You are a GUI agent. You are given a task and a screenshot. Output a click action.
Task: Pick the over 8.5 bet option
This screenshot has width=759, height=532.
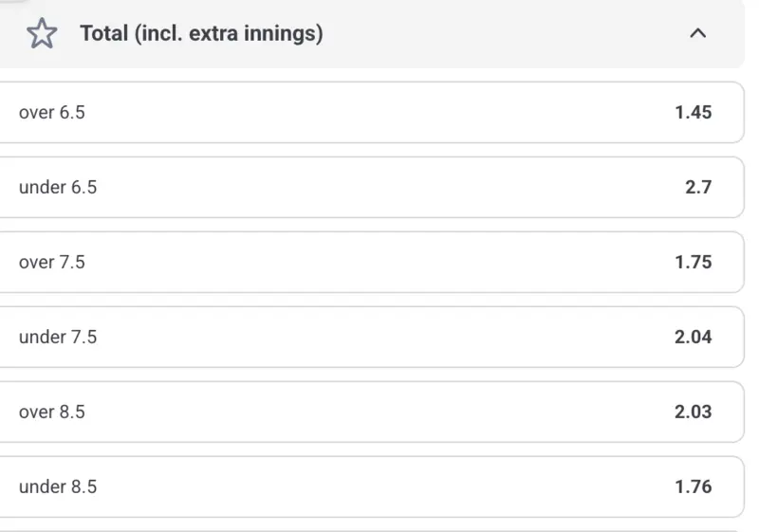click(370, 412)
